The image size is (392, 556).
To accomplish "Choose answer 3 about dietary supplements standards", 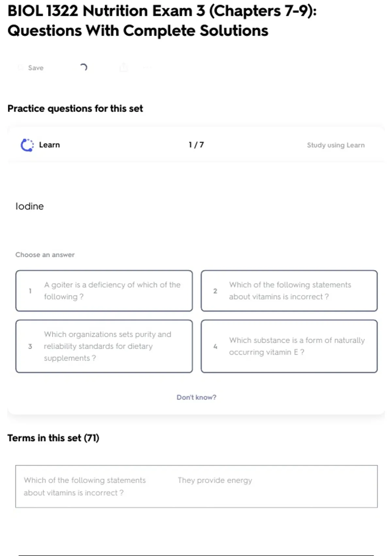I will pos(104,346).
